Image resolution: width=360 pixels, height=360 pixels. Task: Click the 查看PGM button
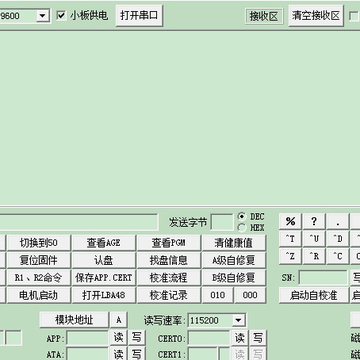point(169,243)
